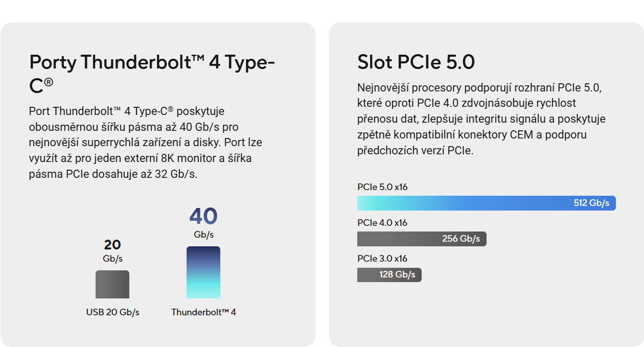This screenshot has height=347, width=644.
Task: Click the "PCIe 3.0 x16" bar label
Action: pos(382,259)
